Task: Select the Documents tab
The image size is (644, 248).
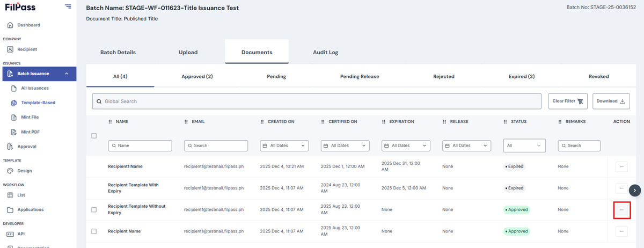Action: coord(257,52)
